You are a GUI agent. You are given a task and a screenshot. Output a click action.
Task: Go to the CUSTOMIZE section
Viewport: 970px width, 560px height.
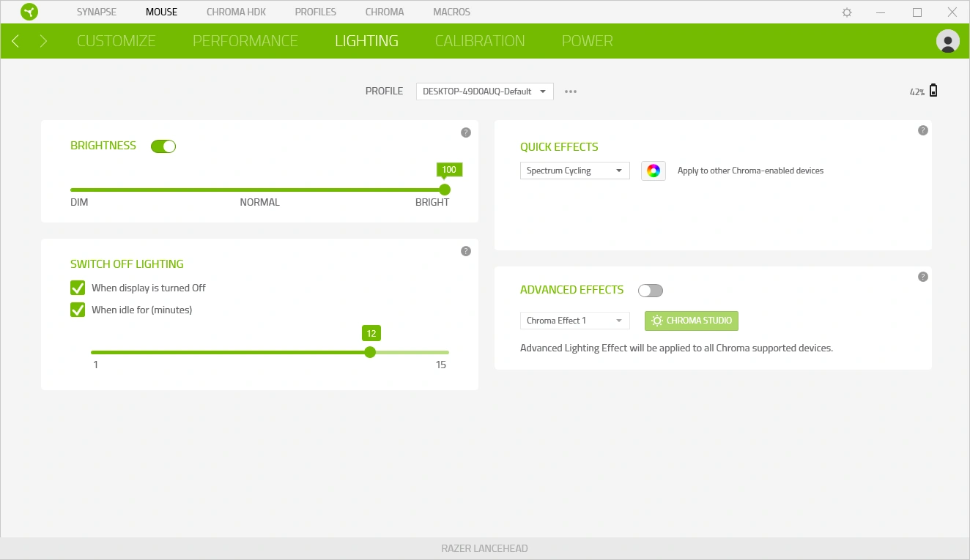(x=116, y=41)
